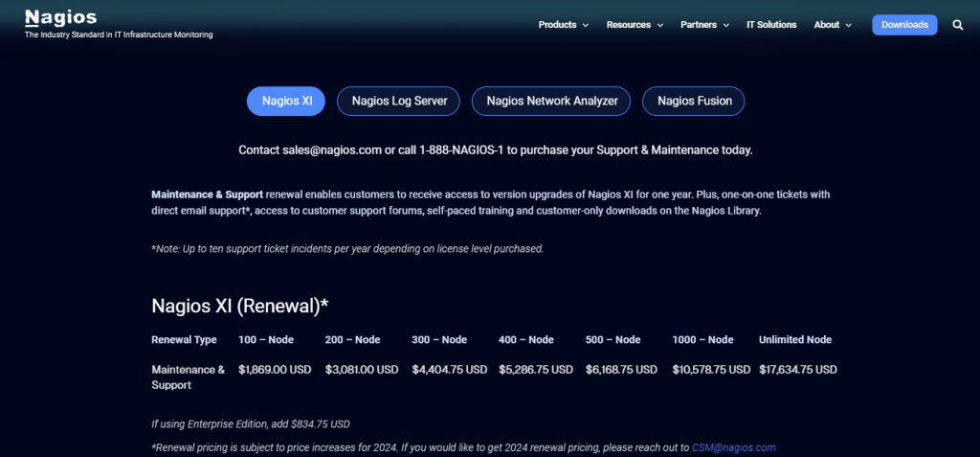The width and height of the screenshot is (980, 457).
Task: Click the 300 – Node column header
Action: point(439,340)
